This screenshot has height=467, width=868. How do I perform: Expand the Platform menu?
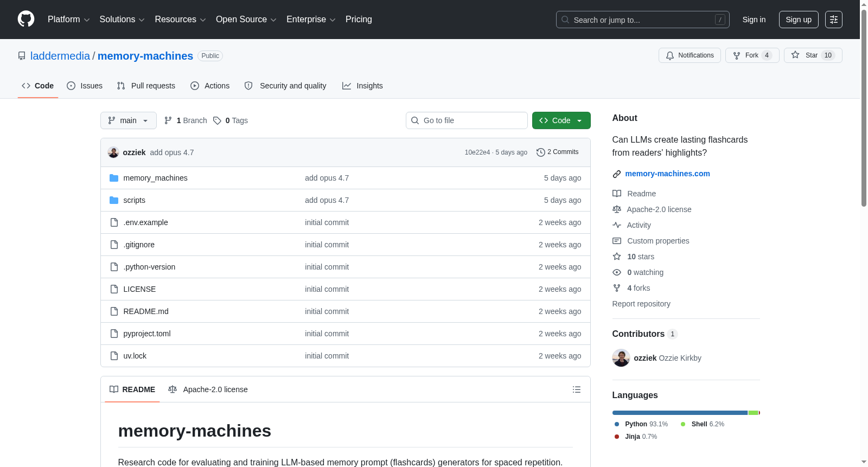(x=68, y=19)
